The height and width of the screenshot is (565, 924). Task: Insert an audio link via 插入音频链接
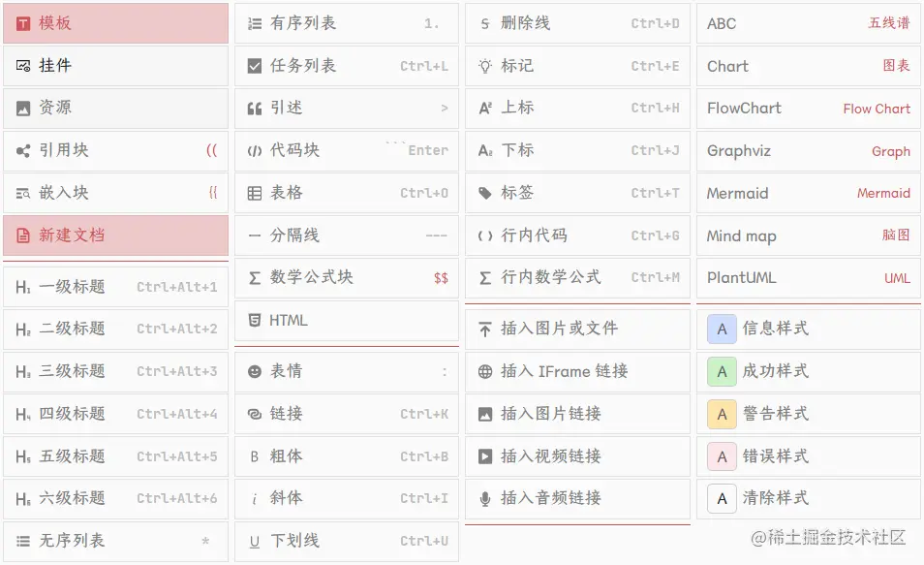pyautogui.click(x=577, y=499)
